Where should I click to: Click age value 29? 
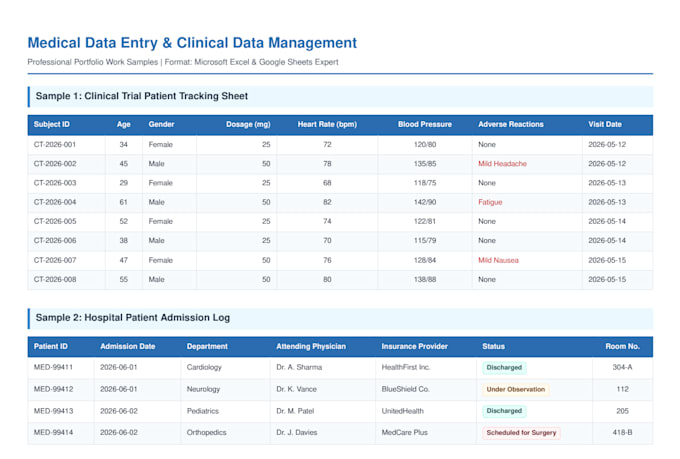(x=124, y=183)
